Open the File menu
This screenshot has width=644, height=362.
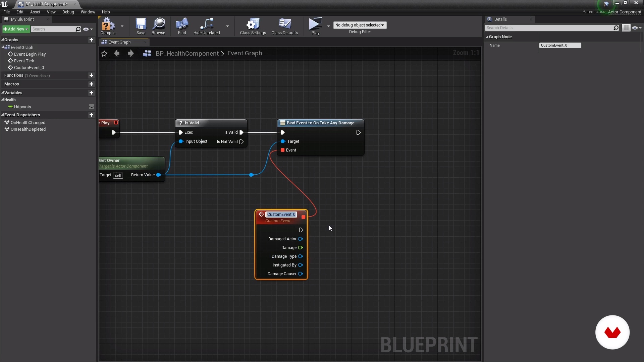coord(6,12)
